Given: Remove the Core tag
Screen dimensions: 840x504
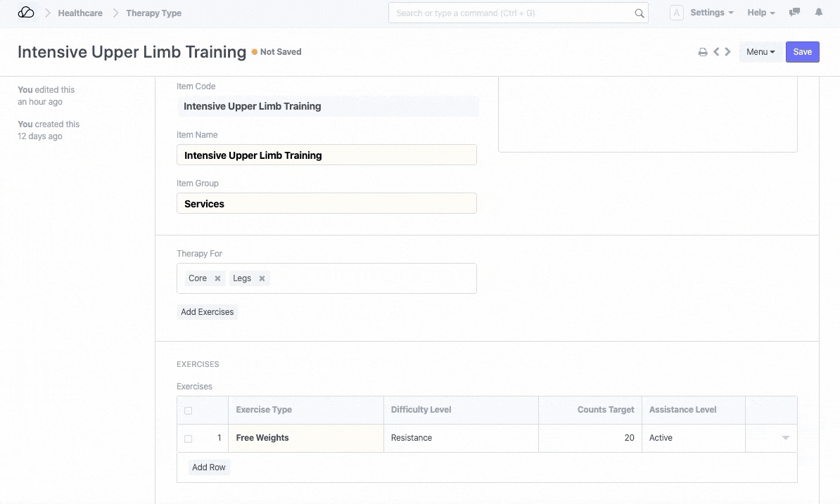Looking at the screenshot, I should point(217,278).
